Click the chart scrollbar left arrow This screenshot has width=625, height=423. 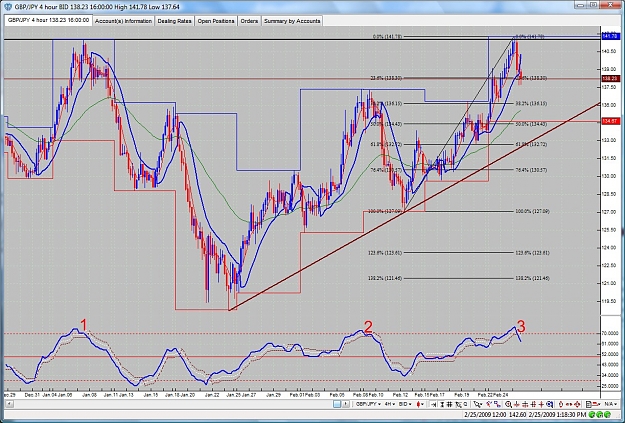[8, 404]
